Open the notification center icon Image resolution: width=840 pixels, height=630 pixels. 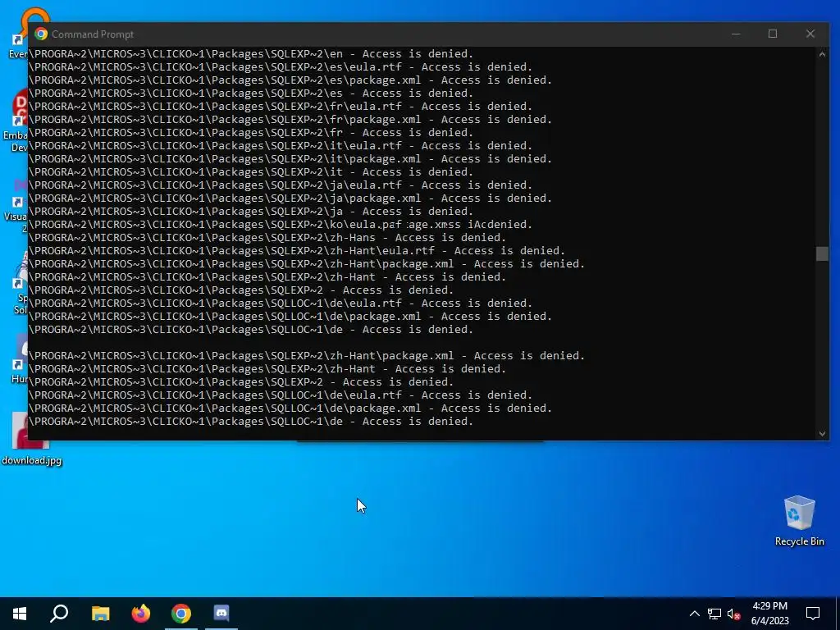point(813,614)
